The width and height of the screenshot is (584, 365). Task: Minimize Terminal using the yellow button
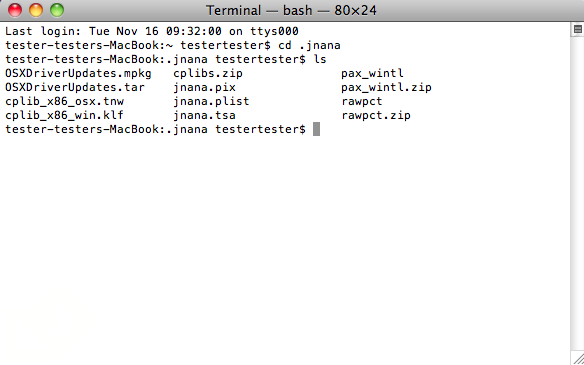point(36,10)
